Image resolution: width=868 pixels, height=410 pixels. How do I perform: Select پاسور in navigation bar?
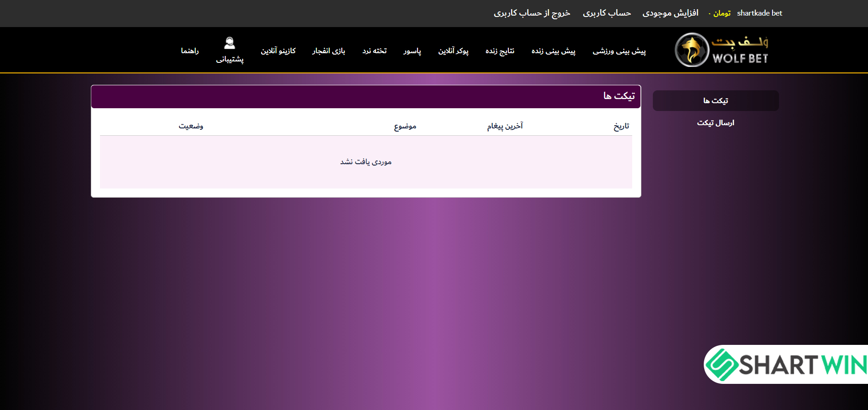click(x=412, y=51)
